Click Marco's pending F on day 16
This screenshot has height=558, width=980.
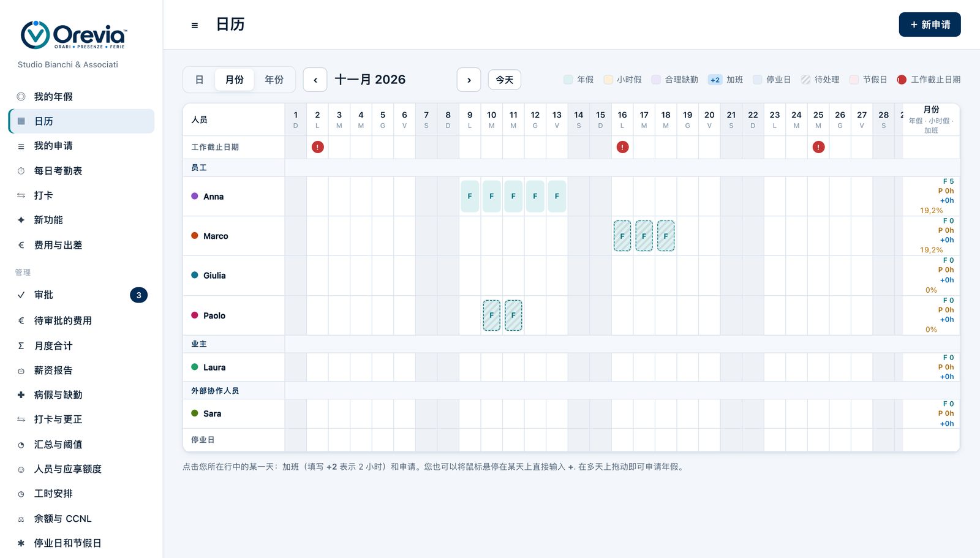[622, 236]
